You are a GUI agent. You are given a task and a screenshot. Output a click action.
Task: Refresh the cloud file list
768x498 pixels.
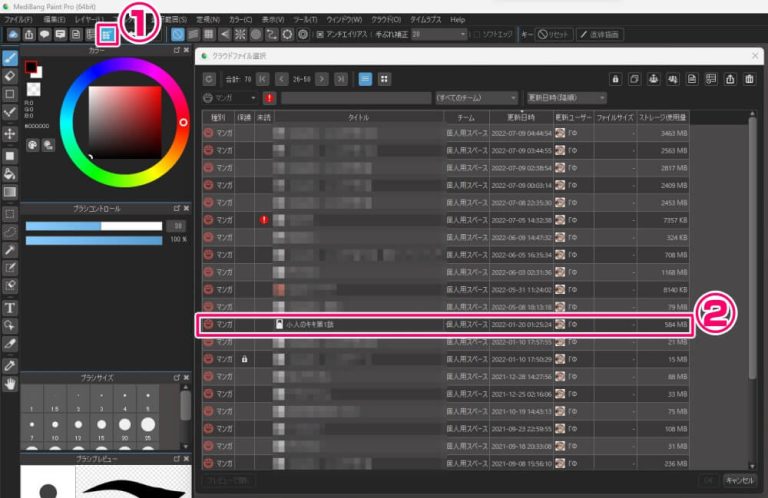209,78
